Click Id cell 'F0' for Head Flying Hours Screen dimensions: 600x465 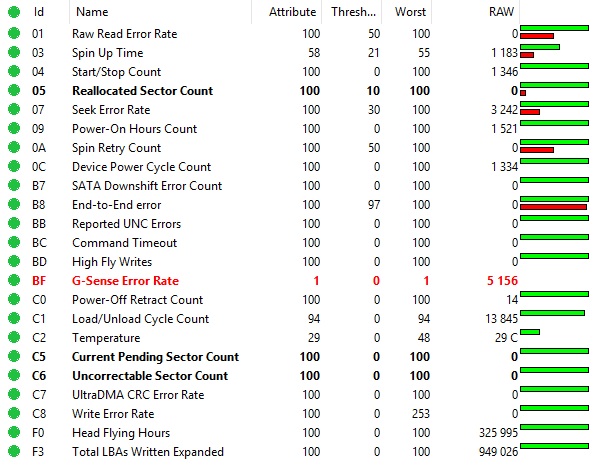(x=38, y=433)
